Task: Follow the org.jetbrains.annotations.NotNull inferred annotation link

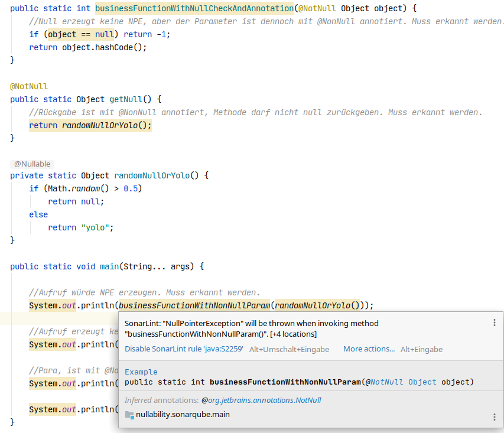Action: tap(264, 400)
